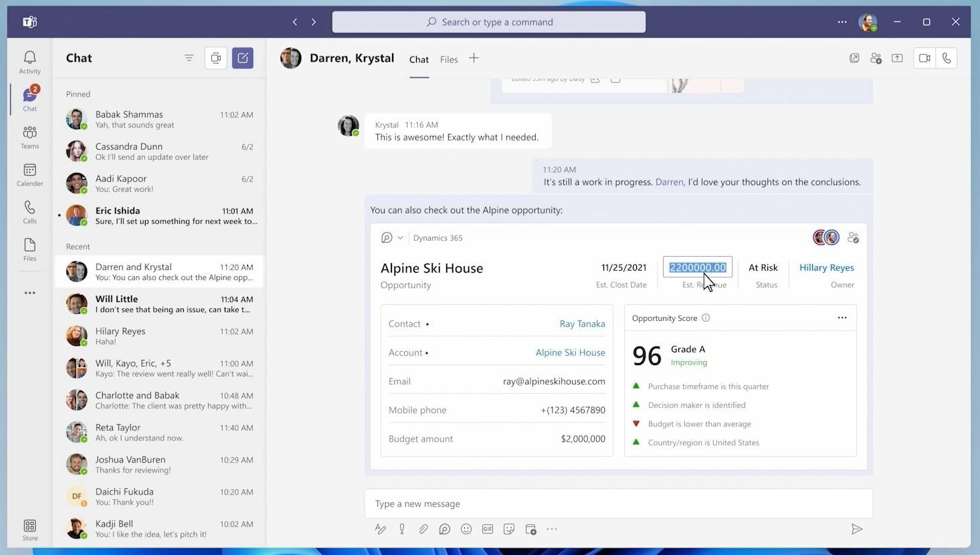Show more apps ellipsis in sidebar
Screen dimensions: 980x555
[x=29, y=293]
